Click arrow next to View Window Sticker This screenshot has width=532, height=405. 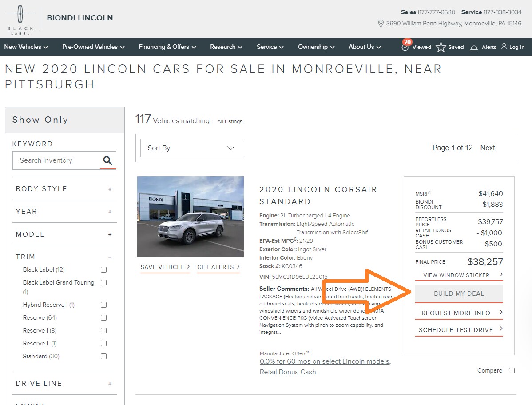tap(501, 275)
